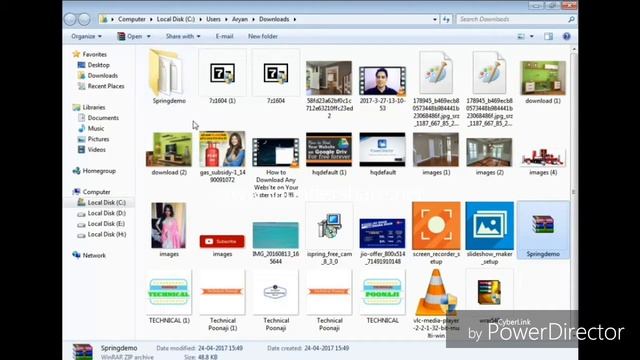This screenshot has width=640, height=360.
Task: Go to Local Disk (C:) in address bar
Action: click(x=176, y=19)
